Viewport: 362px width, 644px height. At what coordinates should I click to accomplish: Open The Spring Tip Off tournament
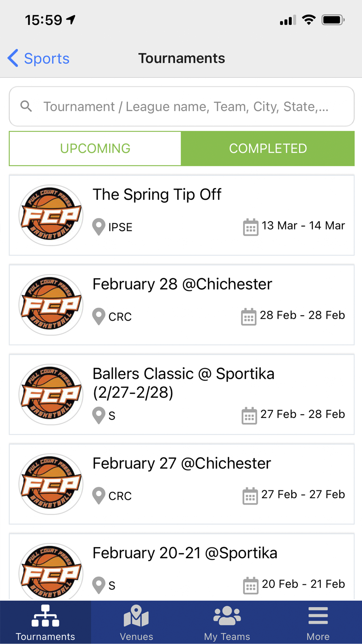pos(182,215)
